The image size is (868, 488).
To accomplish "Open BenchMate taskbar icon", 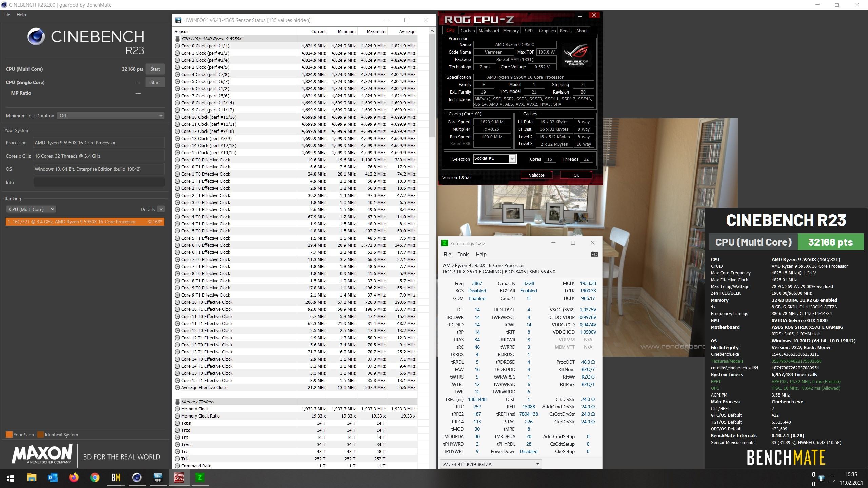I will pos(116,478).
